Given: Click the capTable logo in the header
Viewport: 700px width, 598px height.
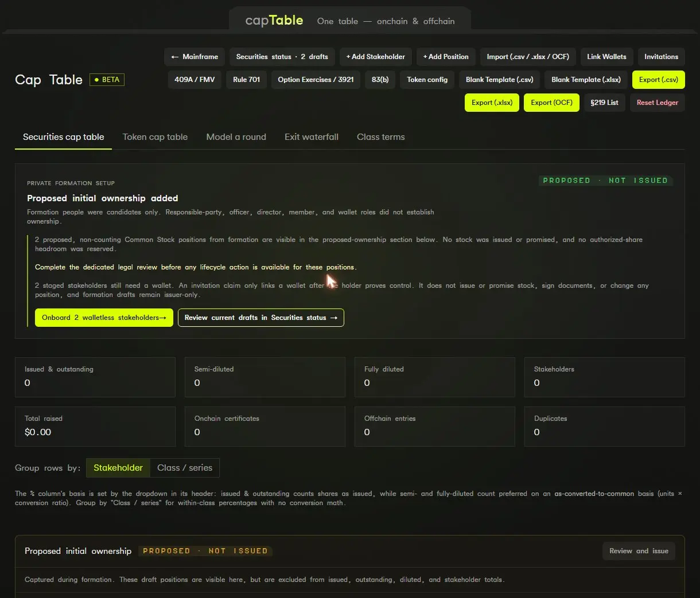Looking at the screenshot, I should (x=274, y=21).
